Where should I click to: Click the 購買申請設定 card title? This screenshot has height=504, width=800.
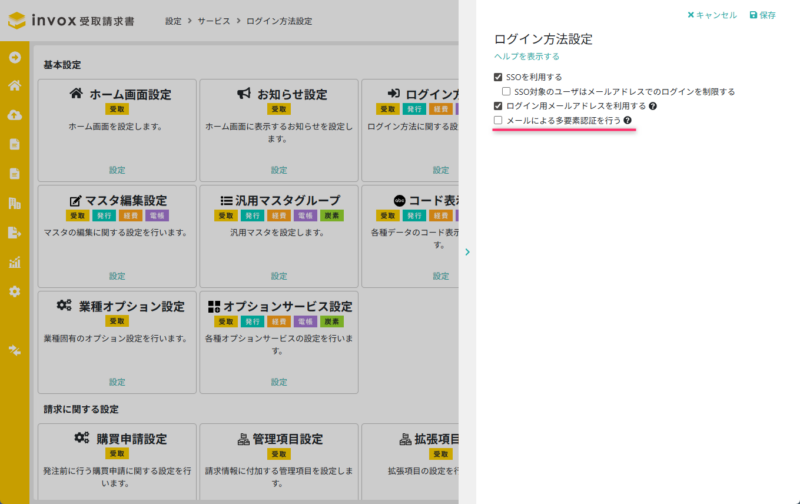[x=132, y=439]
